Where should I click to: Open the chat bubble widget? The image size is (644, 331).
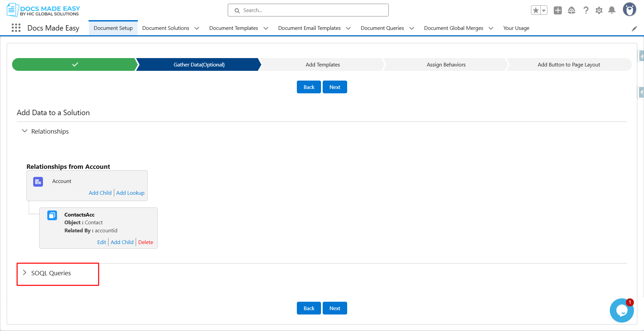[x=621, y=311]
